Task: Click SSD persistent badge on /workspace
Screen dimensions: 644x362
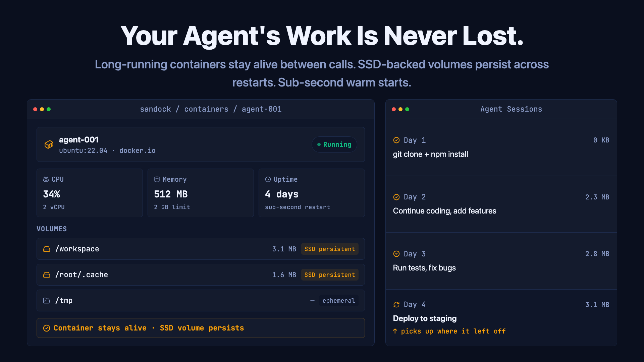Action: point(329,249)
